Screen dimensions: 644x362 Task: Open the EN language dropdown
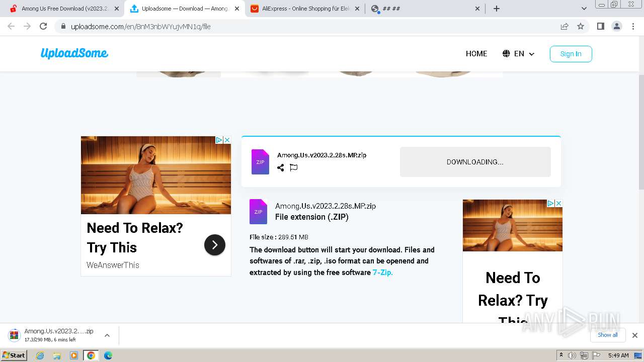click(518, 54)
